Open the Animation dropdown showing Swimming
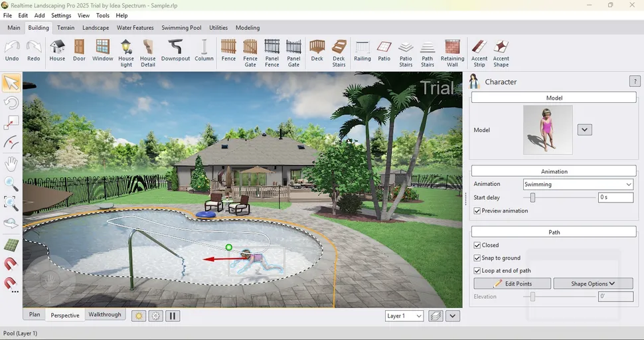Viewport: 644px width, 340px height. [578, 184]
